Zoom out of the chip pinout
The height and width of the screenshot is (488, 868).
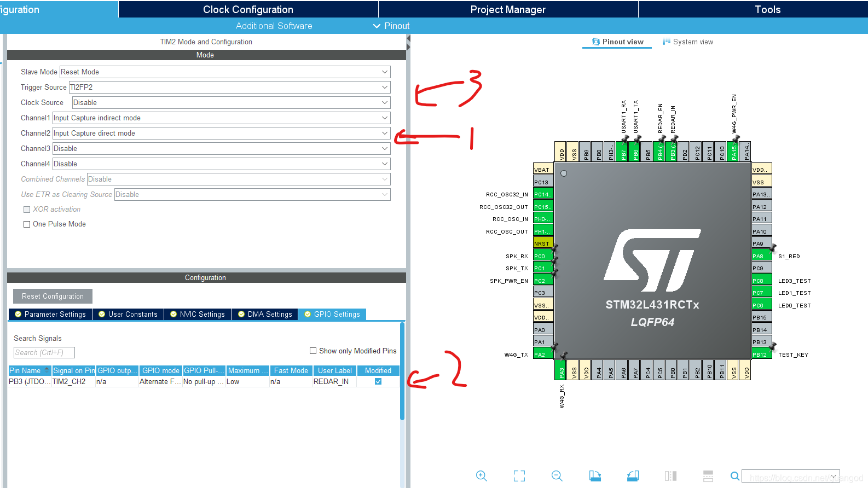(x=557, y=476)
